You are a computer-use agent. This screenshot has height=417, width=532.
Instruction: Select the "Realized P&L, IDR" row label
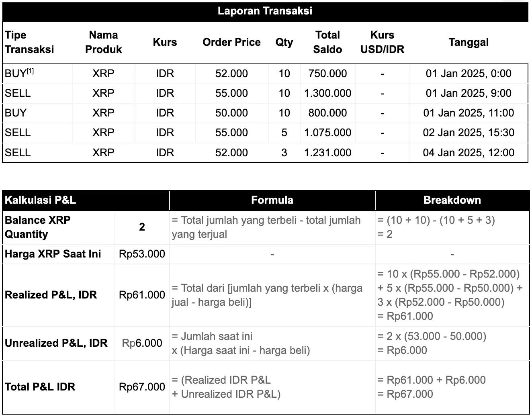click(x=51, y=295)
